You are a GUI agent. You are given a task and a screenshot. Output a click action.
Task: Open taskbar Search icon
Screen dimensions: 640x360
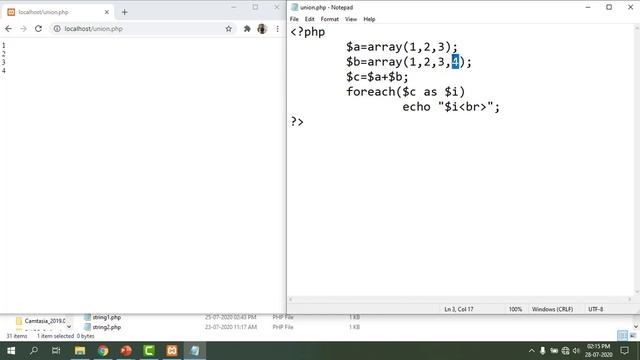[x=34, y=351]
